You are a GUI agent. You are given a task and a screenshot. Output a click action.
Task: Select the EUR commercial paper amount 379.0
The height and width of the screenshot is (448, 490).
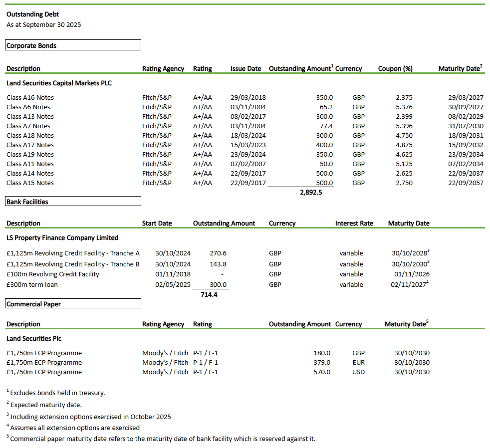click(321, 362)
